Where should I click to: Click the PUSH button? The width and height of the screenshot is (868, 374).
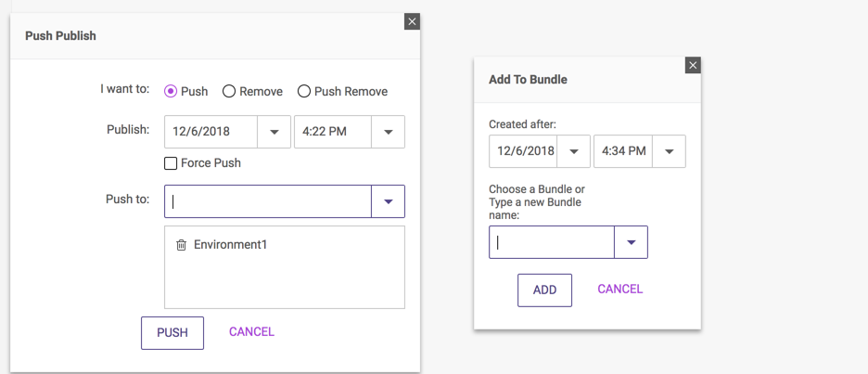click(172, 333)
